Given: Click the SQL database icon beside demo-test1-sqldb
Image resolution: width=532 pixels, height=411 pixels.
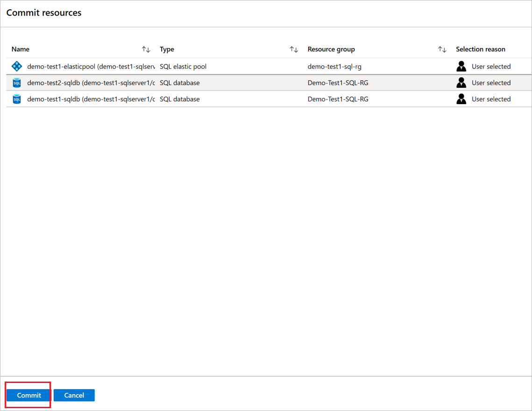Looking at the screenshot, I should point(17,99).
